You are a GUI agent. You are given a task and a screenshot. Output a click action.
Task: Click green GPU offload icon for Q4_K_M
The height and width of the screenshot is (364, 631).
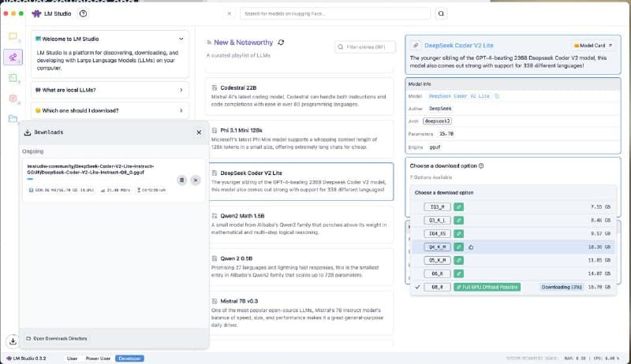pyautogui.click(x=458, y=247)
